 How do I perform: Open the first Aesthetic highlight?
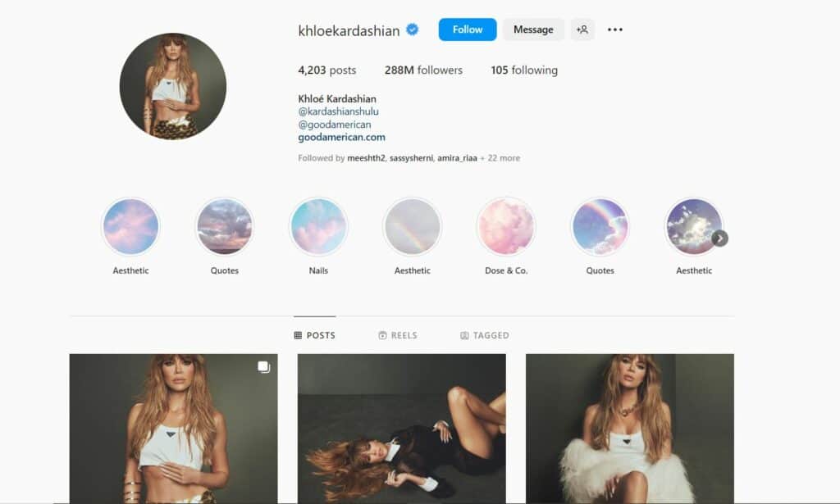point(130,226)
